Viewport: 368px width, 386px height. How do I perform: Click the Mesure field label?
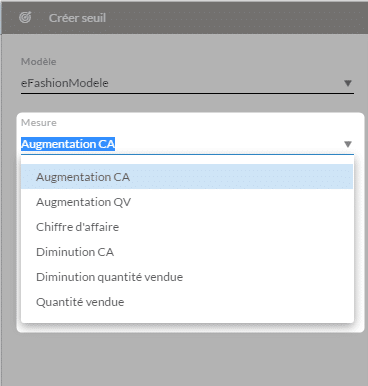tap(39, 123)
